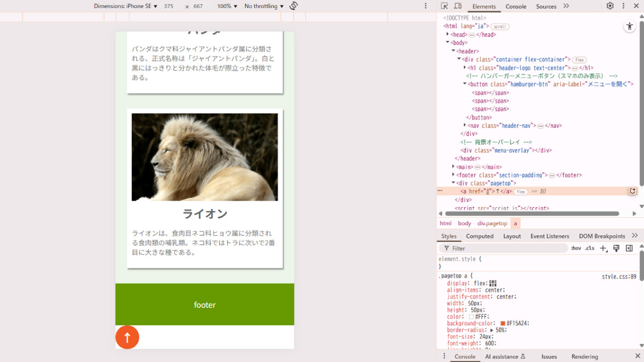Expand the head element node
Screen dimensions: 644x362
447,35
